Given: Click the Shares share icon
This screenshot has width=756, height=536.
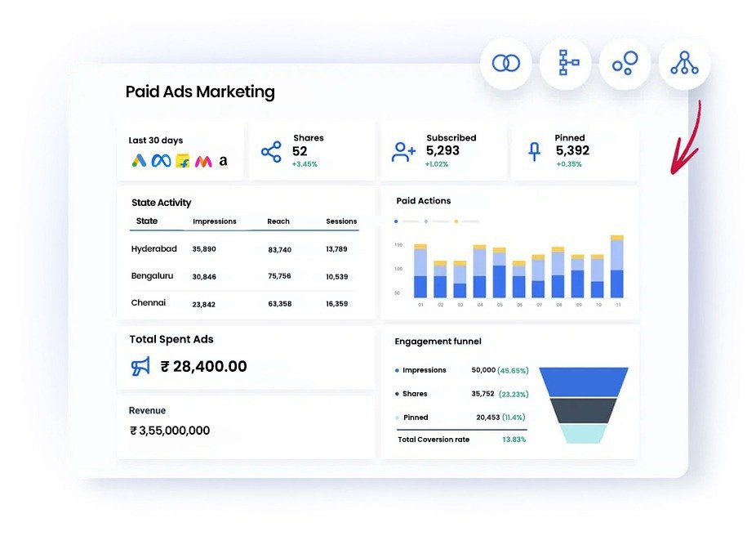Looking at the screenshot, I should [270, 151].
